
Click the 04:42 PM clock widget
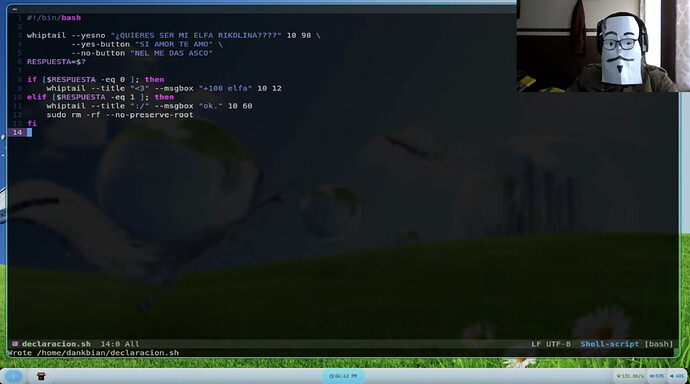coord(343,376)
